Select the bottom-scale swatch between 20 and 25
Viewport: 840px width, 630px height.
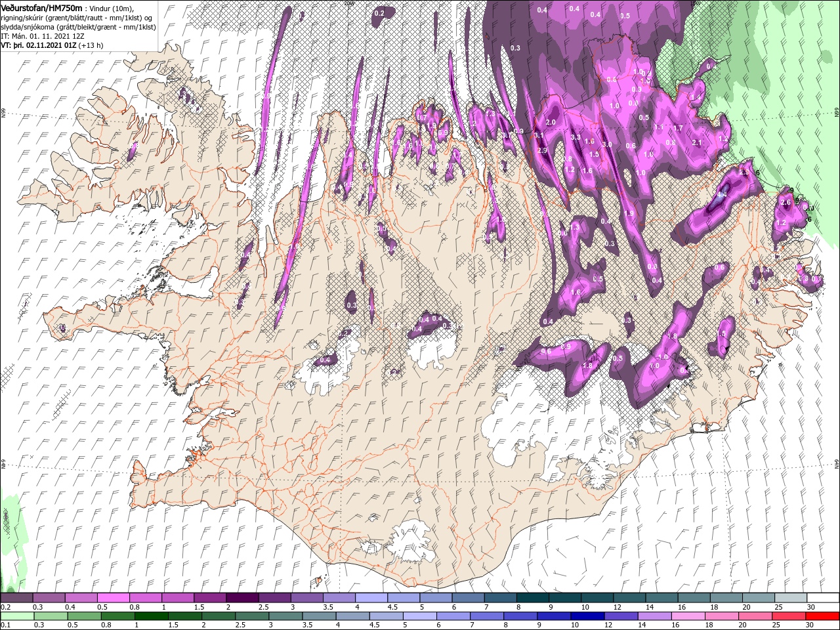coord(755,616)
